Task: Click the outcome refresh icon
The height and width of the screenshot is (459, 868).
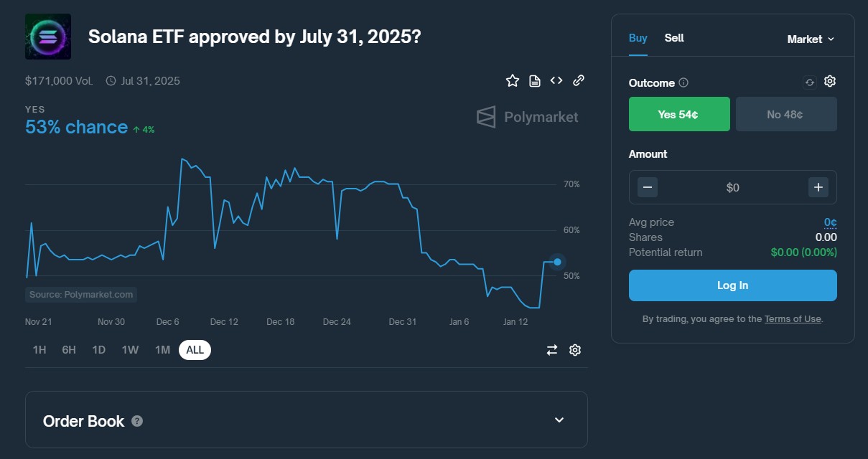Action: tap(810, 82)
